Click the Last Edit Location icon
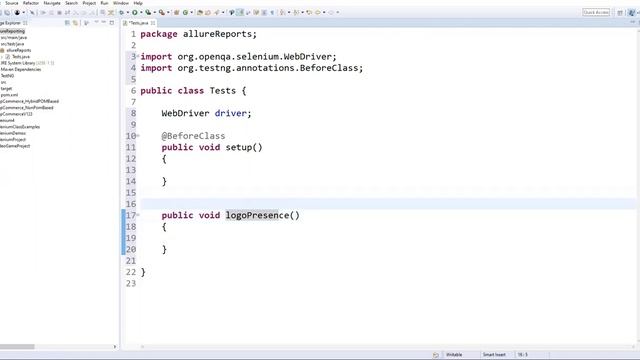 coord(309,12)
